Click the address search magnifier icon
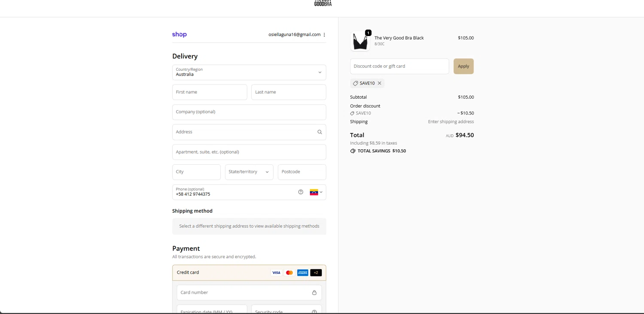 point(319,132)
